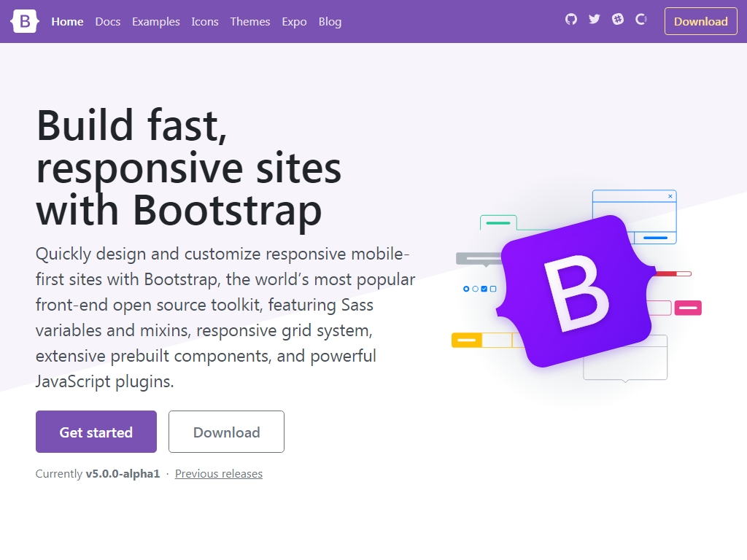Go to the Home nav item
The height and width of the screenshot is (560, 747).
point(67,22)
